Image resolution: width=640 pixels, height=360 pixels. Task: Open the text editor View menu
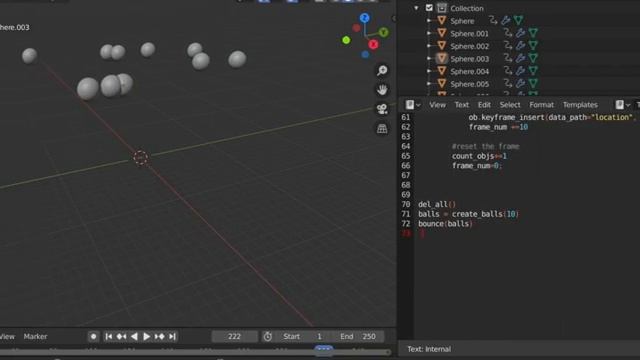coord(437,105)
